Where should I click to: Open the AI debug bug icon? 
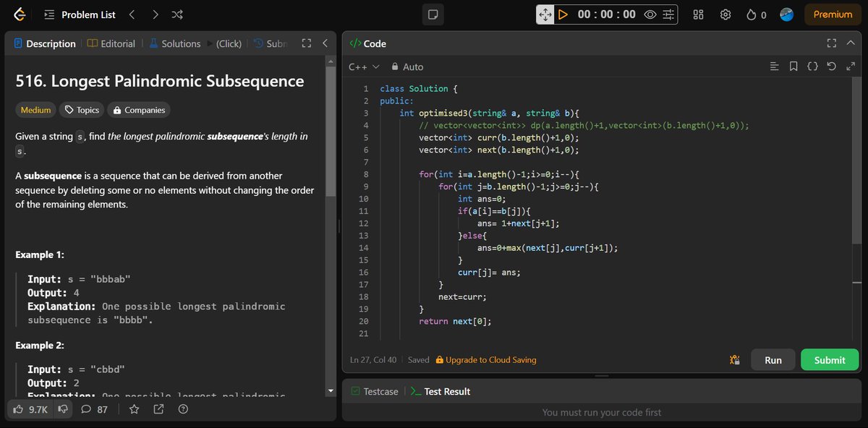(x=735, y=360)
